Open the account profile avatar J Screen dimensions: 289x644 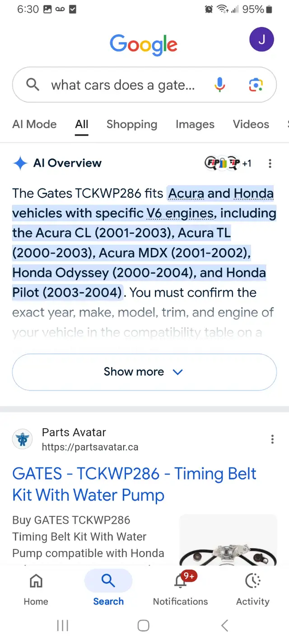261,39
